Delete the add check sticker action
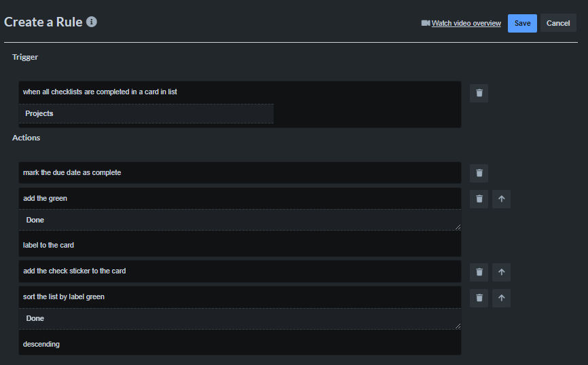Image resolution: width=588 pixels, height=365 pixels. coord(479,272)
